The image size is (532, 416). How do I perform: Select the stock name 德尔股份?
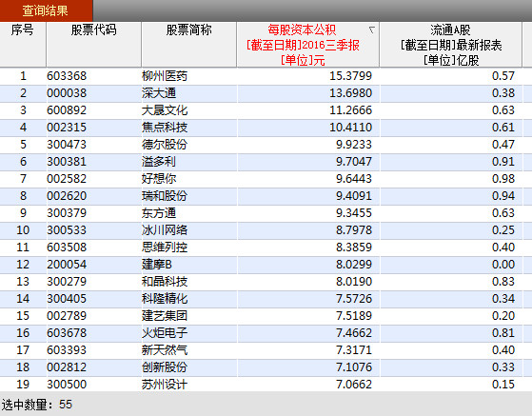pyautogui.click(x=165, y=145)
